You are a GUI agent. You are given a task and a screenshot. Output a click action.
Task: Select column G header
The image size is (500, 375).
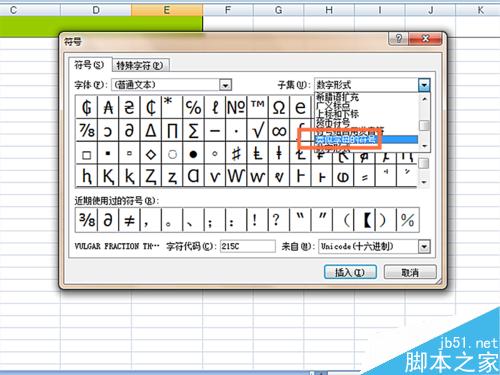coord(279,10)
